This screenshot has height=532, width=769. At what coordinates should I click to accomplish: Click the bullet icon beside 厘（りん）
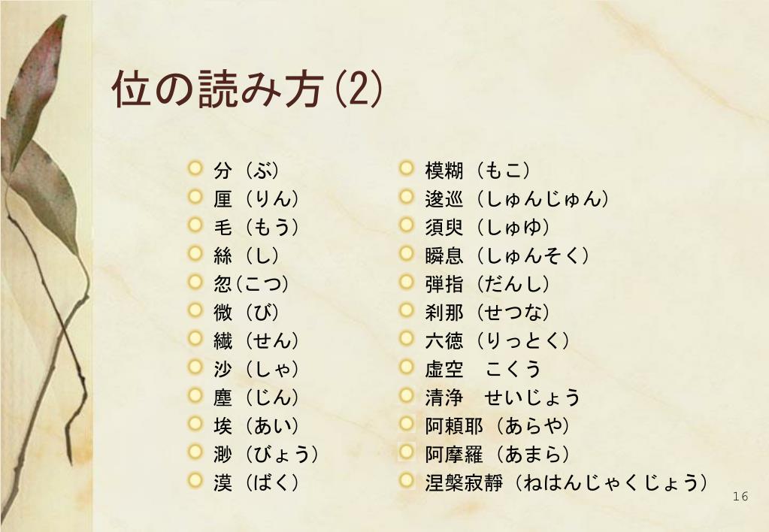[x=195, y=197]
